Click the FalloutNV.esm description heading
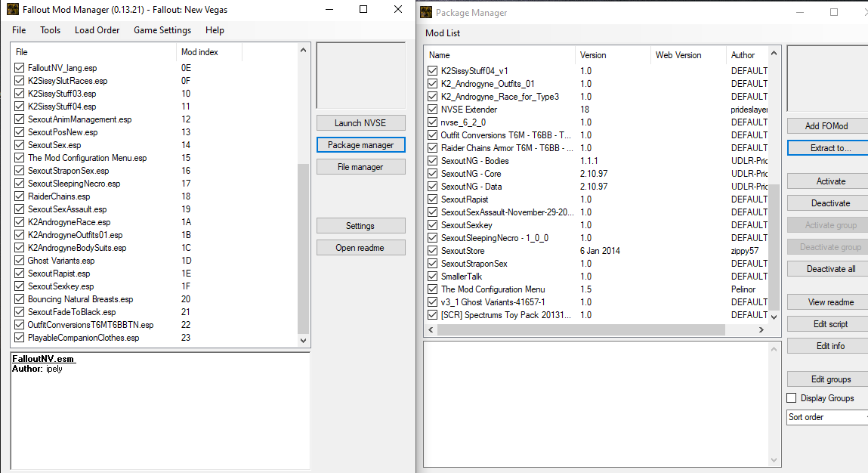The image size is (868, 473). [44, 358]
